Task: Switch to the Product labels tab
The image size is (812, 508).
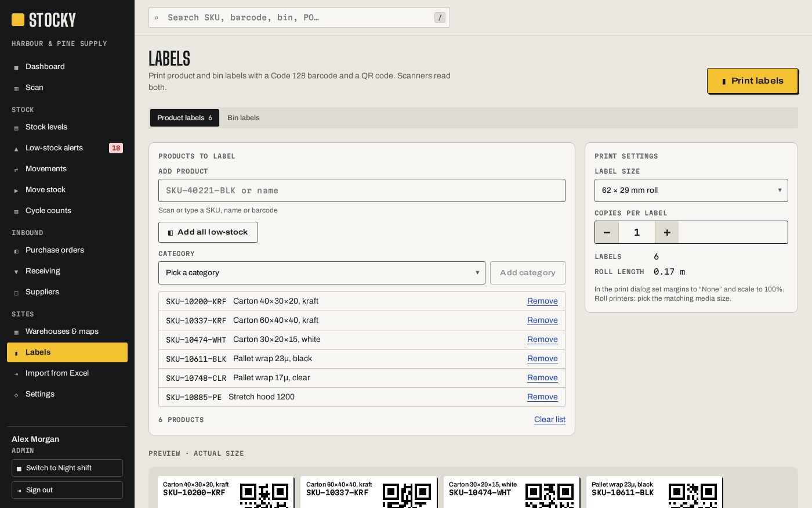Action: click(x=184, y=118)
